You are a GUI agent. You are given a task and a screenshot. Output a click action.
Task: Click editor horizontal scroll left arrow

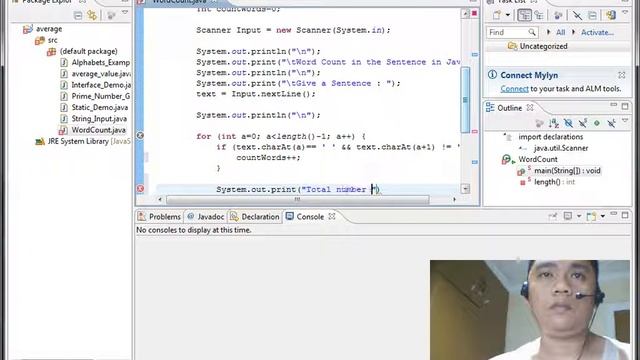160,199
